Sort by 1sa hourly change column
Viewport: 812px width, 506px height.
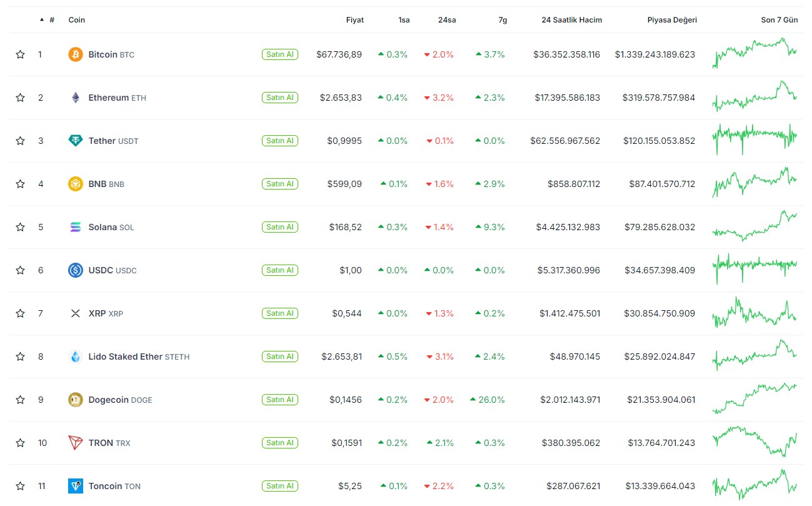[404, 20]
